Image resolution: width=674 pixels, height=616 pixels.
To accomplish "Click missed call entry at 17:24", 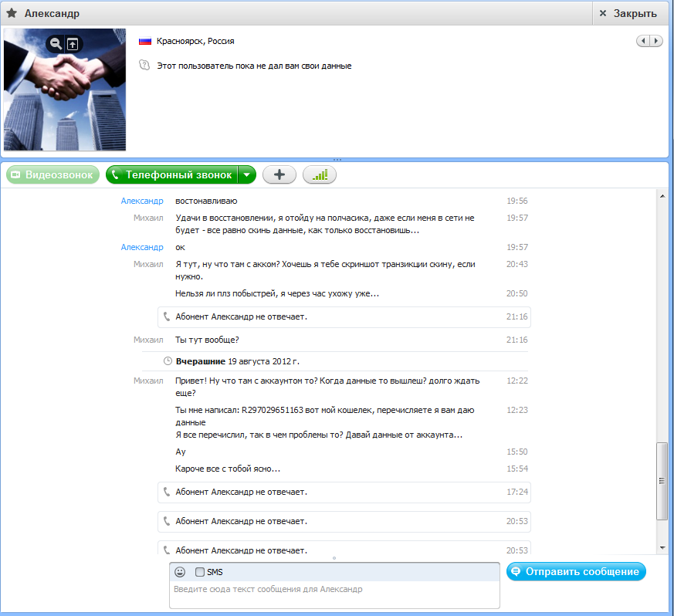I will pos(344,492).
